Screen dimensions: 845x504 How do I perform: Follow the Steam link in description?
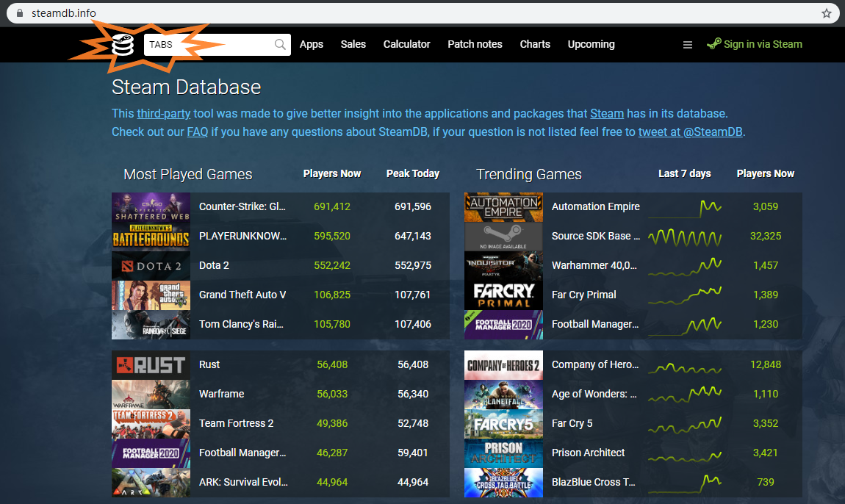[x=607, y=114]
